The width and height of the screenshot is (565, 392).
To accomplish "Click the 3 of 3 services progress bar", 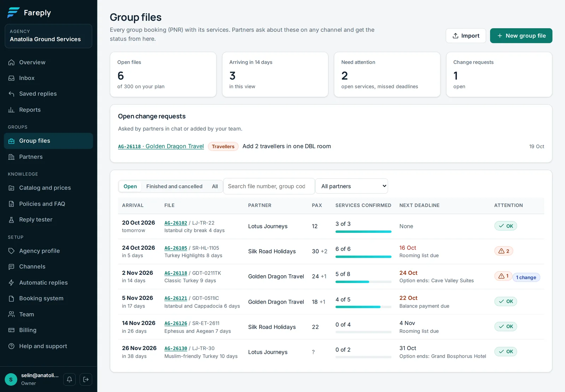I will click(x=363, y=231).
